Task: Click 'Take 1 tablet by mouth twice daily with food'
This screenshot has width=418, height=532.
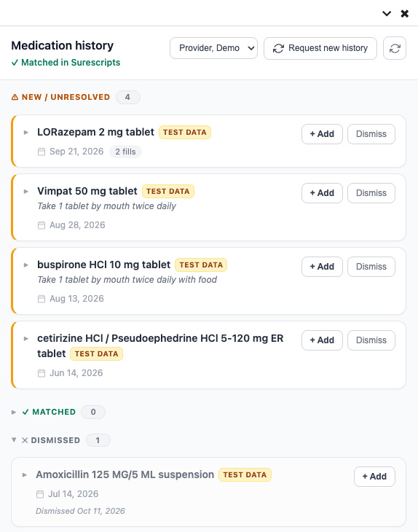Action: 127,280
